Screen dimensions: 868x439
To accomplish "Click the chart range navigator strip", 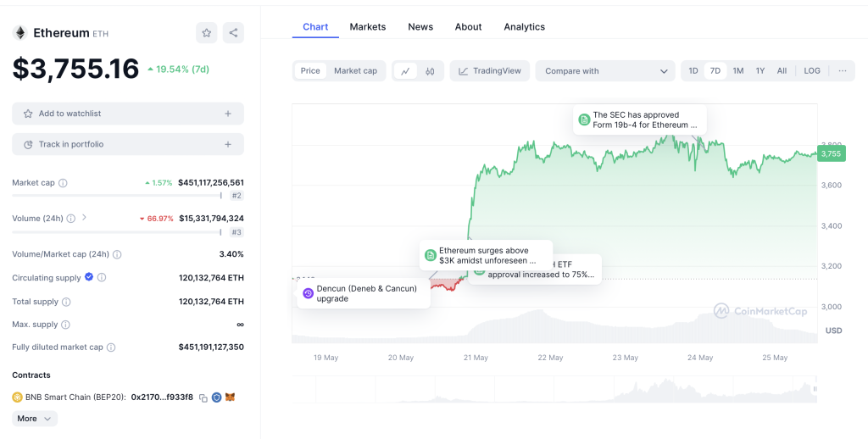I will coord(554,389).
